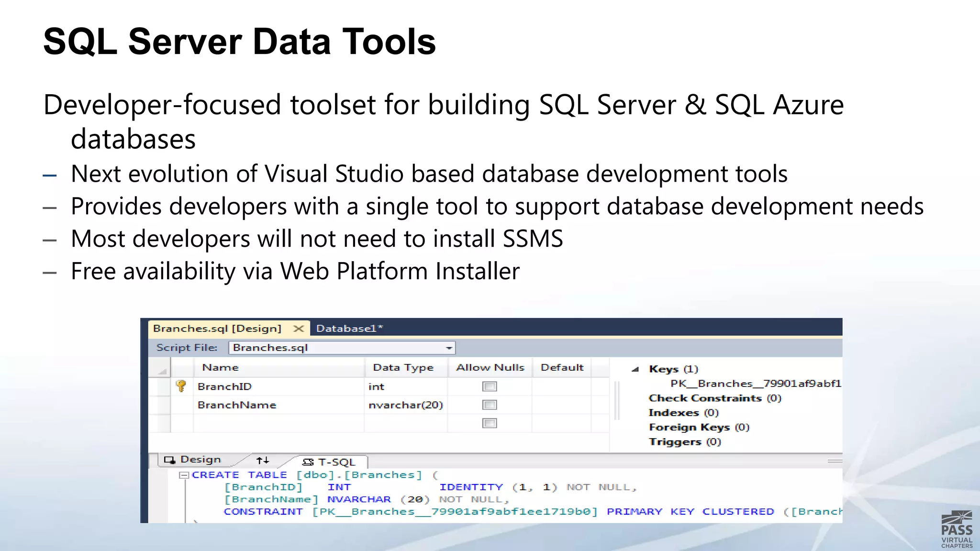980x551 pixels.
Task: Click the Data Type column header
Action: click(406, 367)
